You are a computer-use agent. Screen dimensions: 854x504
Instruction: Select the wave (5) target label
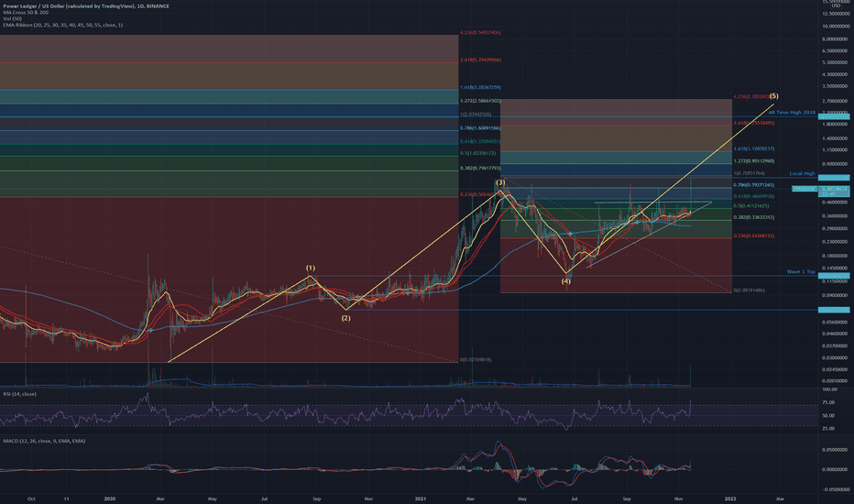pyautogui.click(x=774, y=96)
